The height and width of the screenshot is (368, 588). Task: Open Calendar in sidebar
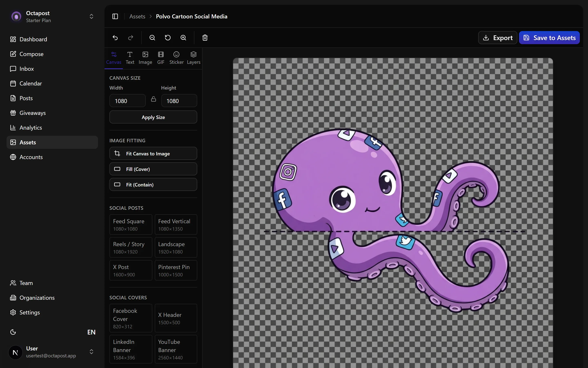point(52,83)
